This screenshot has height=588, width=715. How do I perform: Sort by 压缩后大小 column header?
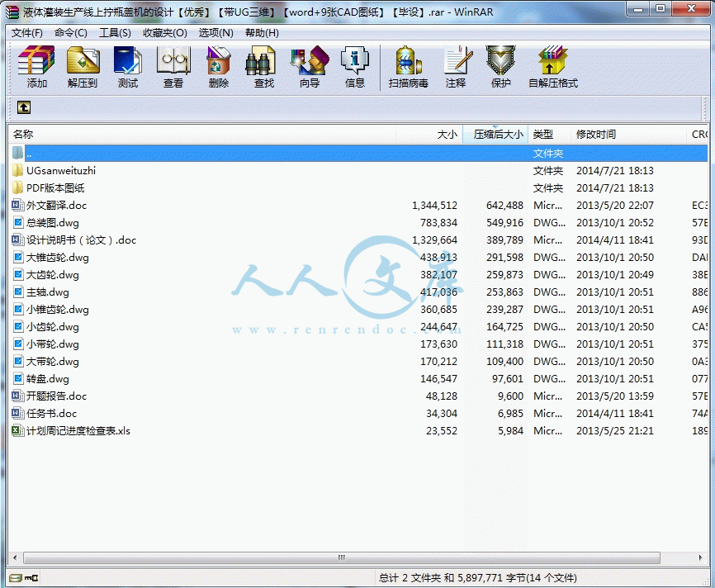point(495,134)
